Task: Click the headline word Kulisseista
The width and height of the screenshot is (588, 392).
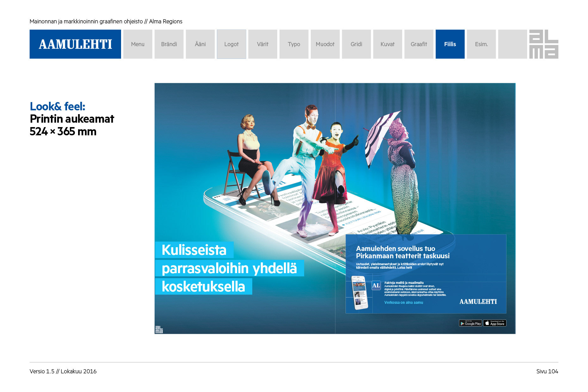Action: pos(194,250)
